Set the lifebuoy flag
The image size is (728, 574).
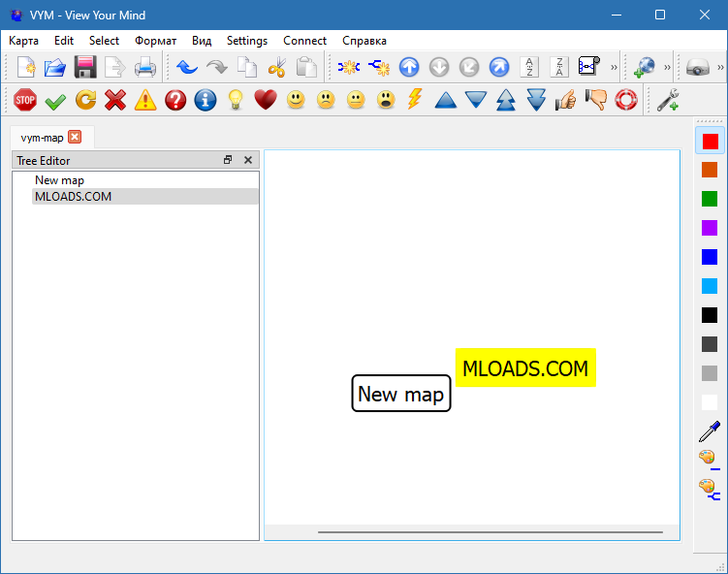point(626,100)
